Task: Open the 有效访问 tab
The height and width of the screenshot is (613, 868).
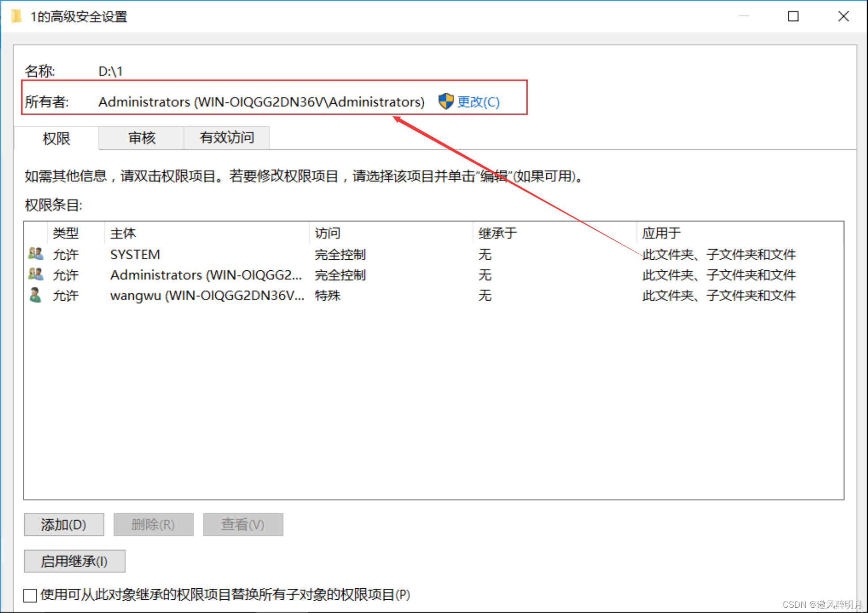Action: (227, 138)
